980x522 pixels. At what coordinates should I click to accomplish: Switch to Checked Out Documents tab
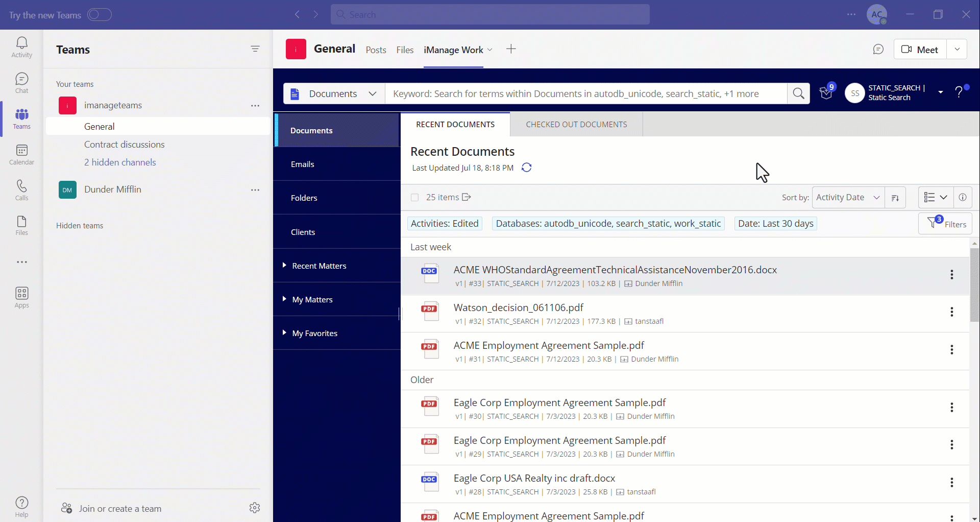576,124
